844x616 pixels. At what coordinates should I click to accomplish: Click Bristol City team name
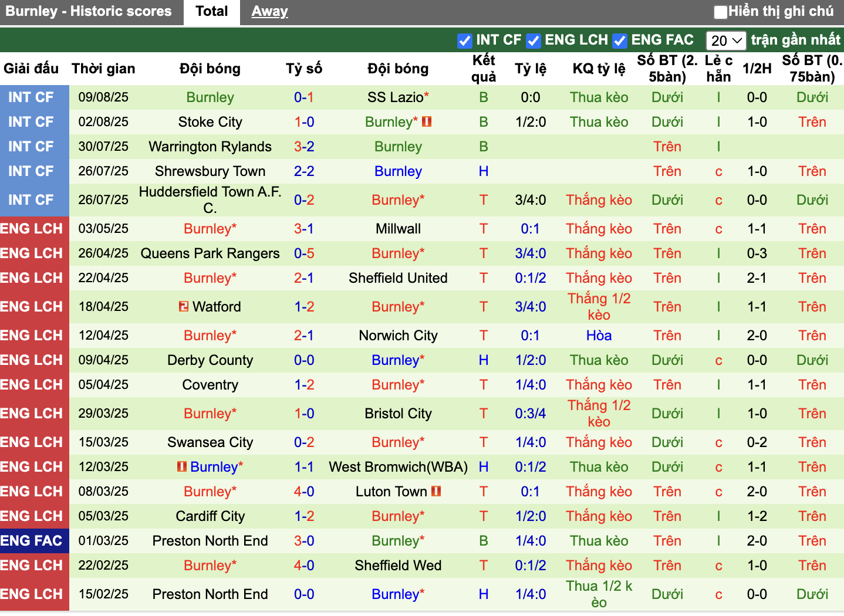pyautogui.click(x=398, y=414)
